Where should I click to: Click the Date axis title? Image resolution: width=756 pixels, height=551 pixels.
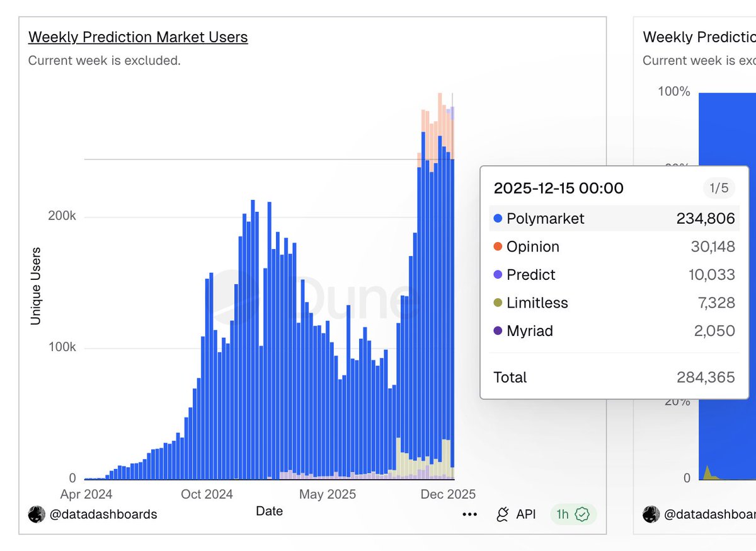(x=270, y=511)
